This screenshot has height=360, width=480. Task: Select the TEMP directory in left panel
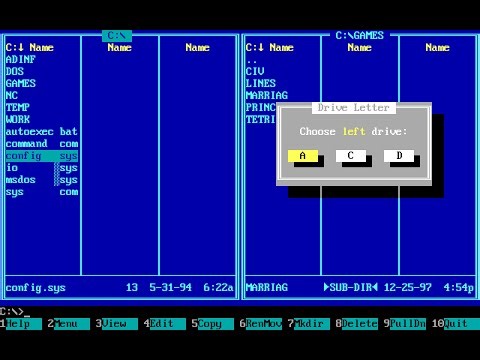18,107
